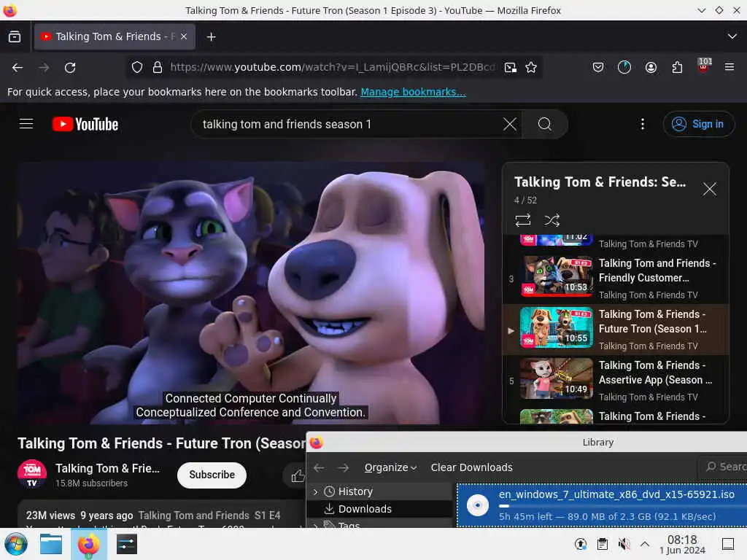
Task: Close the Talking Tom & Friends tab
Action: (x=184, y=36)
